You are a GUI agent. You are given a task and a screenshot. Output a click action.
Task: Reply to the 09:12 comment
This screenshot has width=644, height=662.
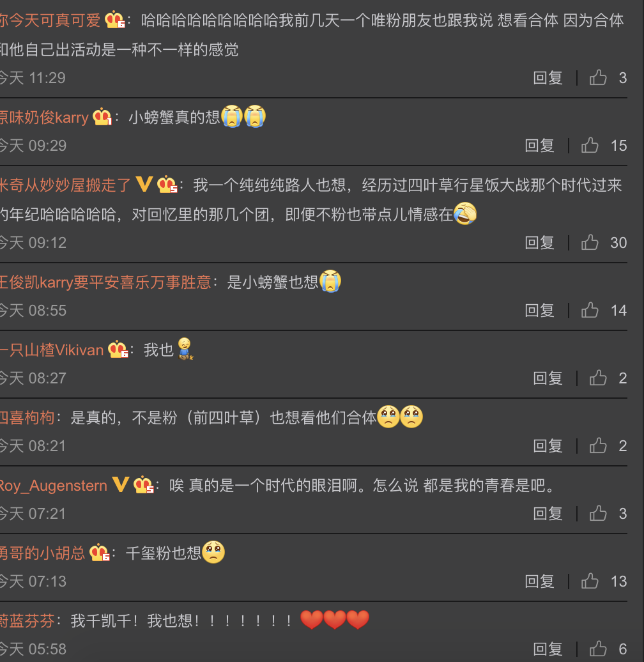539,242
